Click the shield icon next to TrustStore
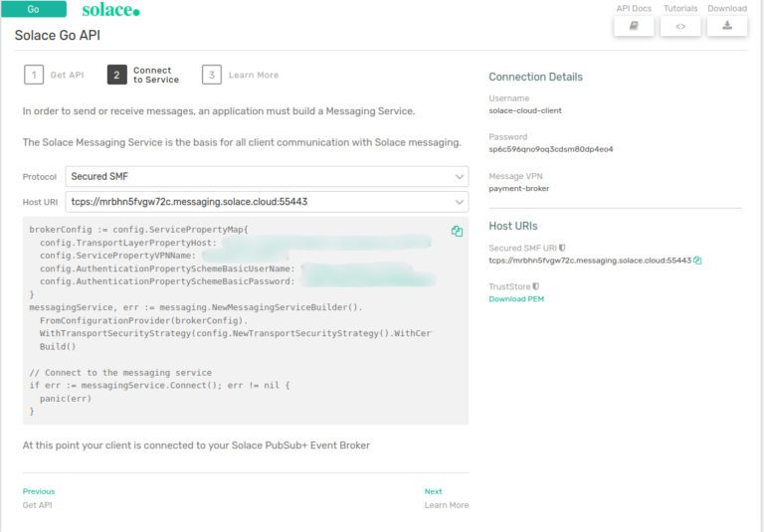Viewport: 764px width, 532px height. (536, 286)
